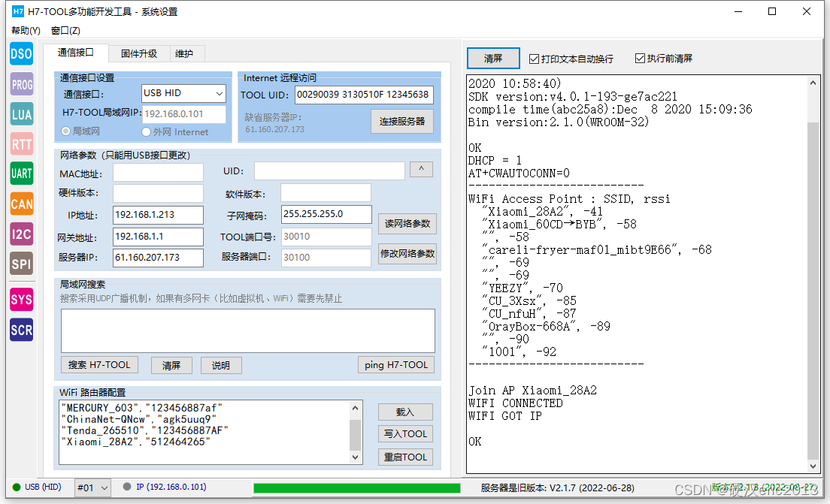This screenshot has width=830, height=504.
Task: Click the TOOL UID input field
Action: [364, 95]
